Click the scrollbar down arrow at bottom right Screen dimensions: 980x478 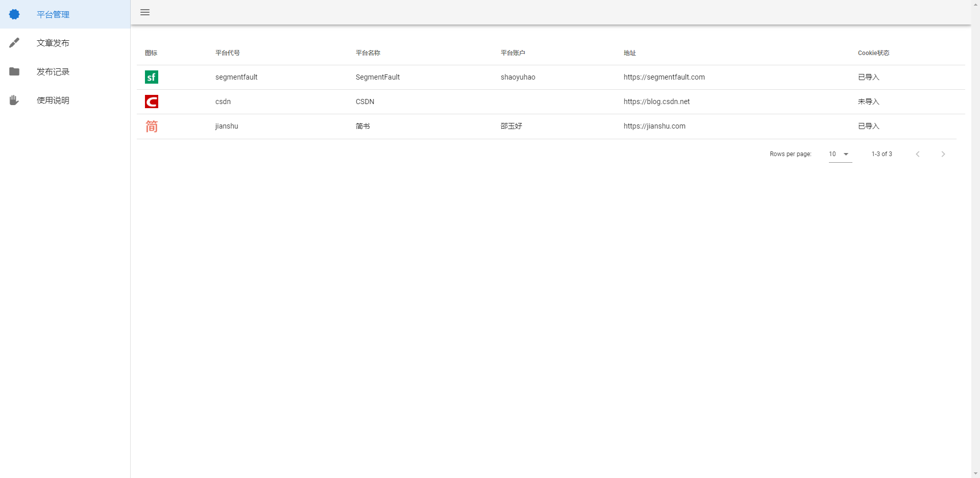point(975,473)
